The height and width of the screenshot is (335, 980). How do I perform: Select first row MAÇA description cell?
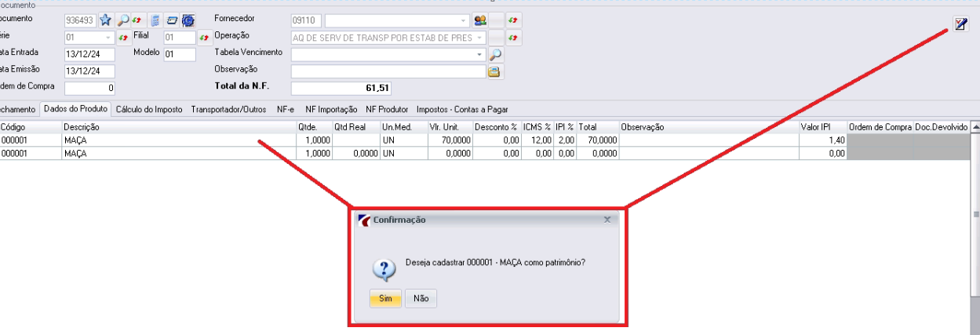(179, 140)
